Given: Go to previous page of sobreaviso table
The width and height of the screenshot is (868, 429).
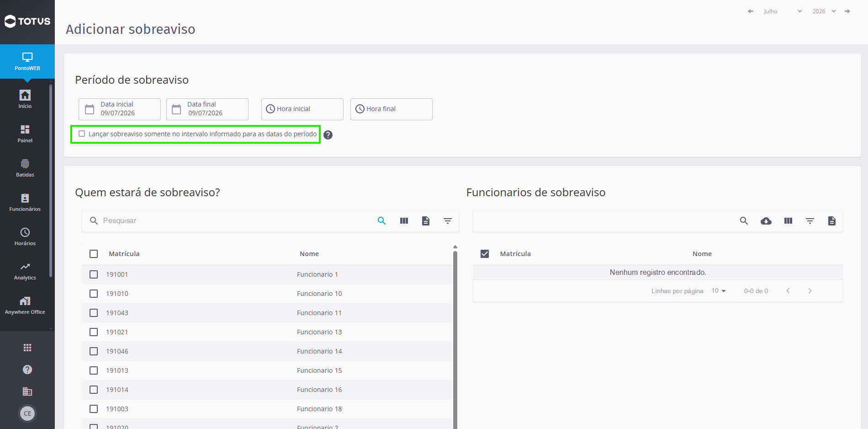Looking at the screenshot, I should 788,291.
